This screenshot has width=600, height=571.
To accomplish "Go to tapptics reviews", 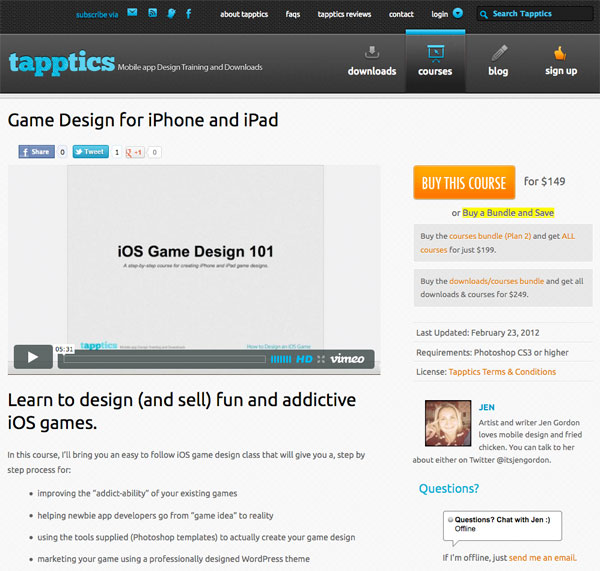I will coord(344,15).
